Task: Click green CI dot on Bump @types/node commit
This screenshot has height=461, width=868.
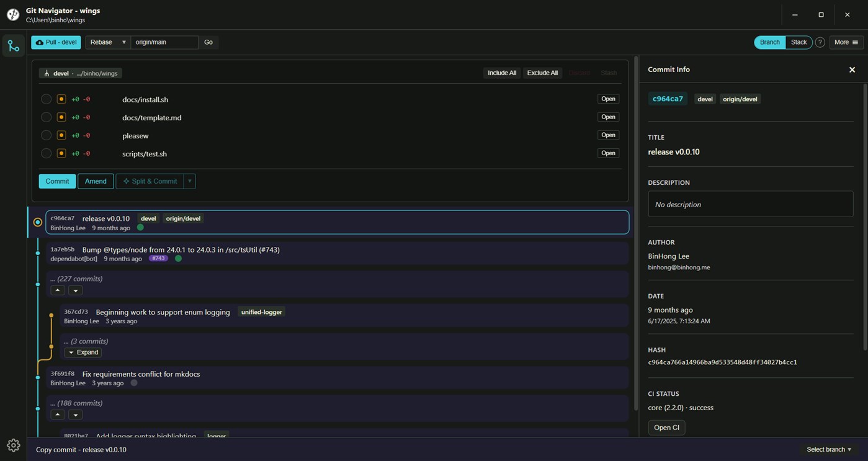Action: [178, 259]
